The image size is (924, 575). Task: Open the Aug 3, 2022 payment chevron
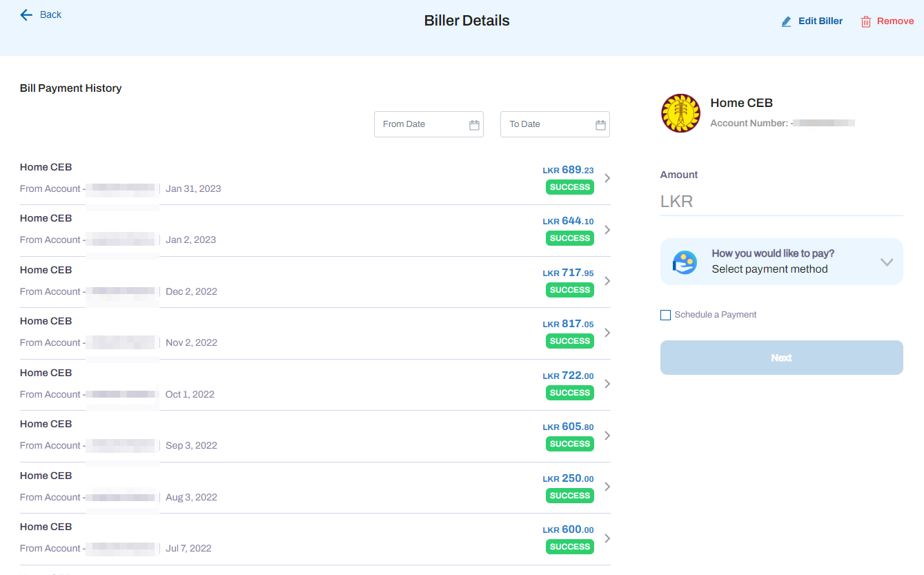coord(607,487)
